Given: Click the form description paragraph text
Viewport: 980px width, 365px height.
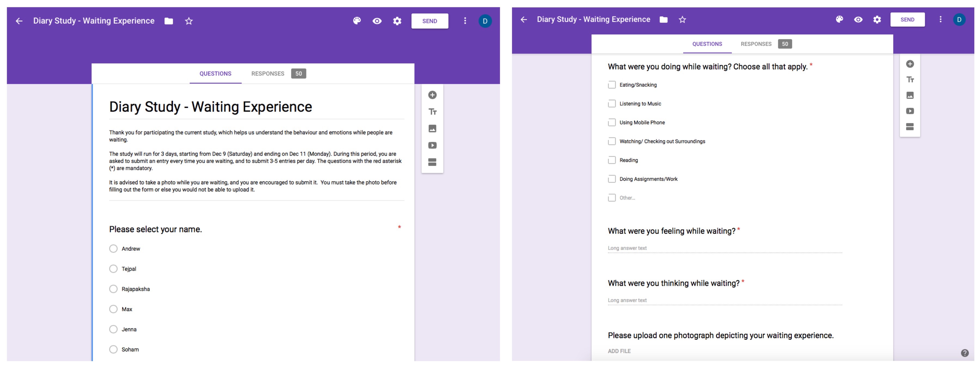Looking at the screenshot, I should click(x=255, y=161).
